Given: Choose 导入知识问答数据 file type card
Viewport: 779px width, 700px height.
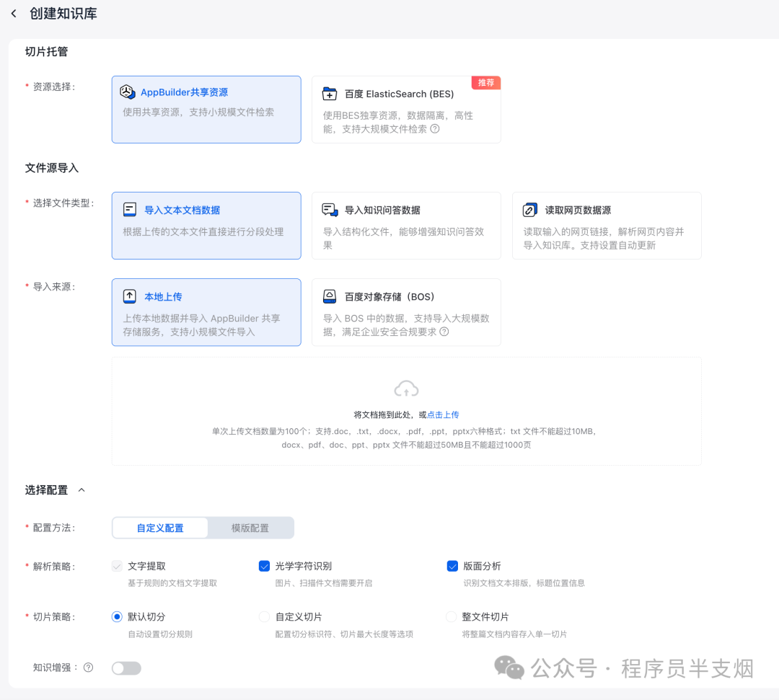Looking at the screenshot, I should click(406, 226).
